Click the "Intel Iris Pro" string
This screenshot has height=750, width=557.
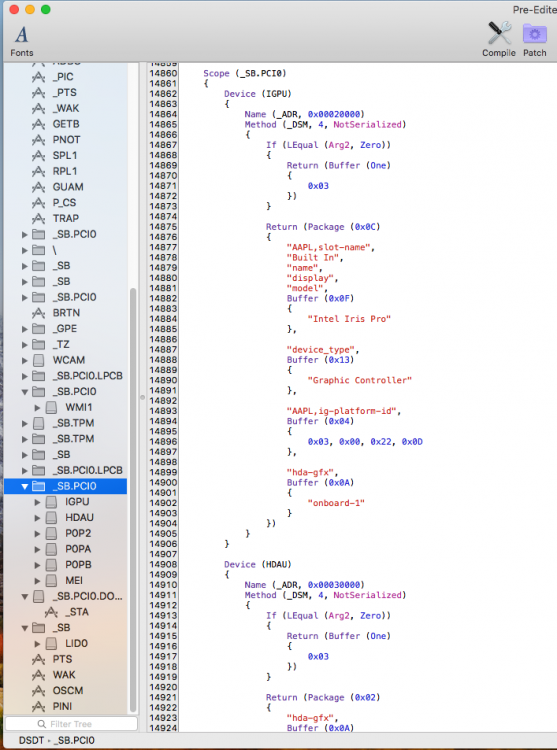point(349,319)
